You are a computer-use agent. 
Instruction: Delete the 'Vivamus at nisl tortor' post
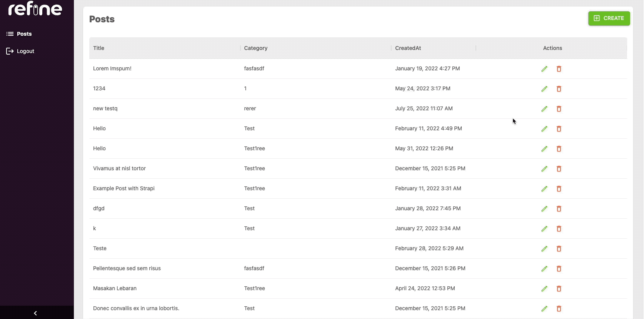(x=559, y=169)
